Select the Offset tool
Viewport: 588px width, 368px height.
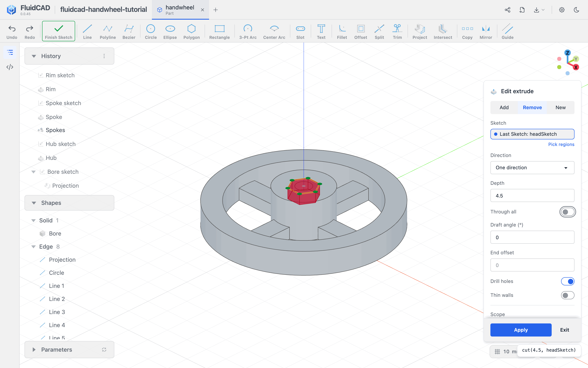coord(361,32)
